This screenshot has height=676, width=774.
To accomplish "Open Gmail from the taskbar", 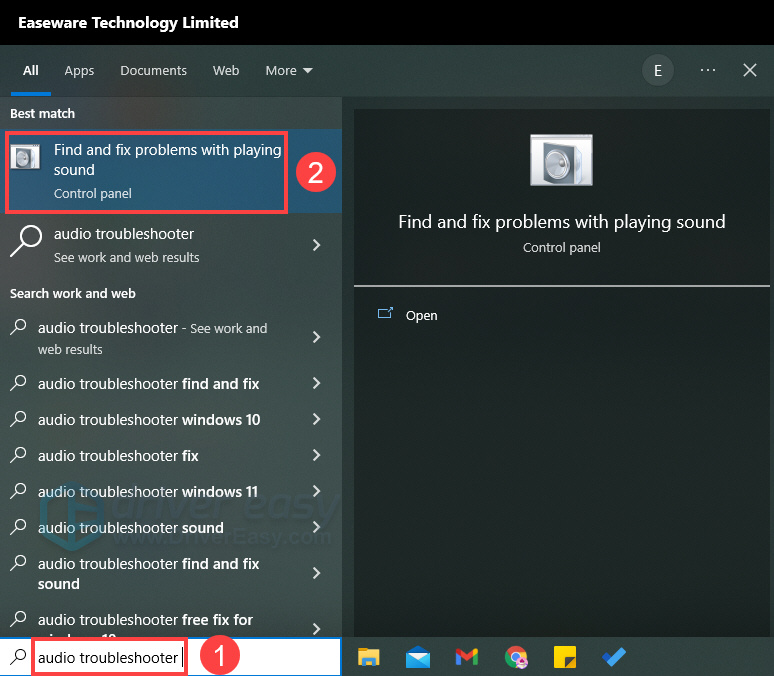I will click(466, 657).
